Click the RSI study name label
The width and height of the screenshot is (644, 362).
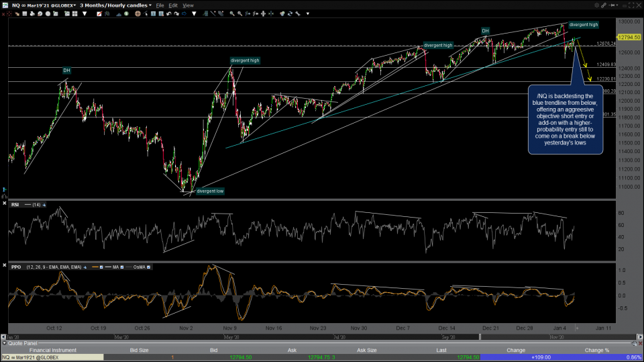[15, 204]
